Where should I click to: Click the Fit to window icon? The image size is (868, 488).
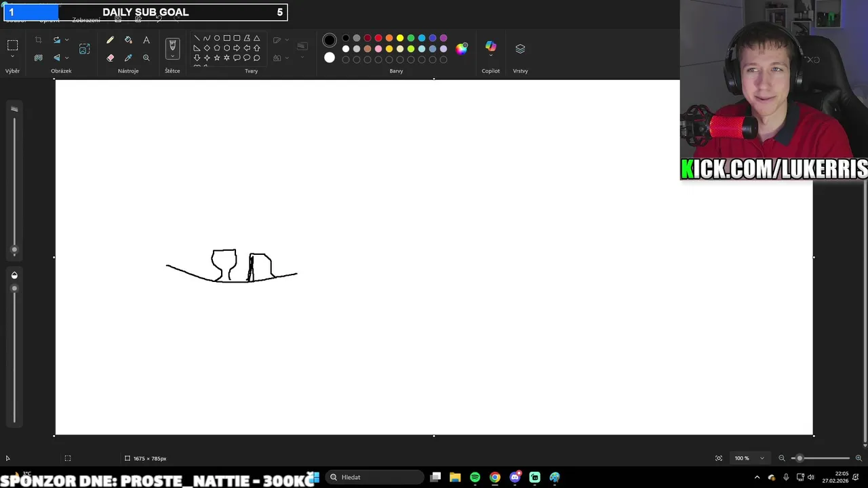click(719, 458)
